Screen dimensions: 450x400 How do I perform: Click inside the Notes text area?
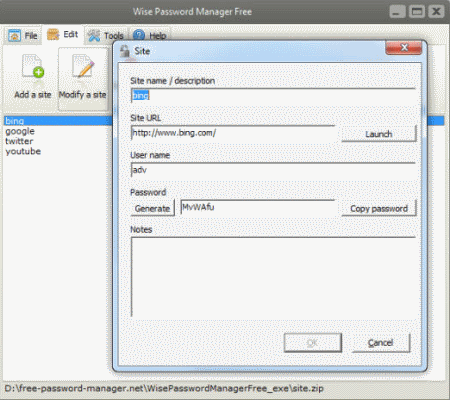point(273,277)
